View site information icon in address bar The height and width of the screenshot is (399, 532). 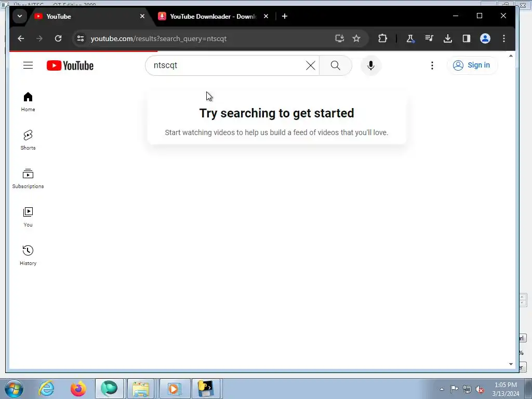point(81,38)
